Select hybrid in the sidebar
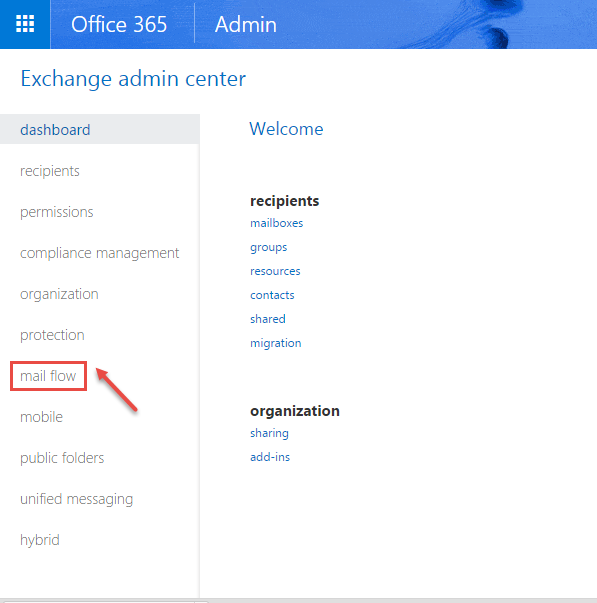Viewport: 597px width, 603px height. coord(40,540)
